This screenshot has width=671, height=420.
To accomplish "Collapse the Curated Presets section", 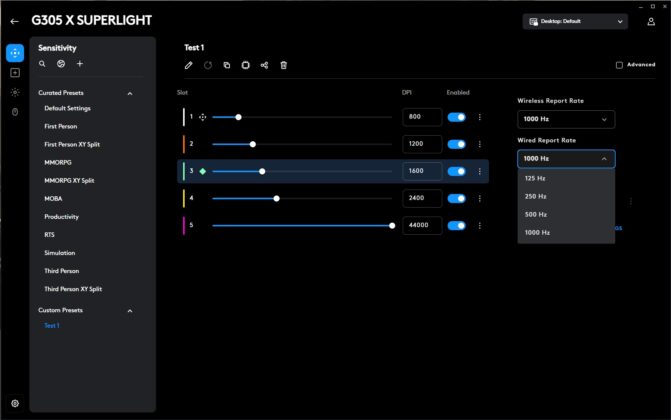I will (x=130, y=93).
